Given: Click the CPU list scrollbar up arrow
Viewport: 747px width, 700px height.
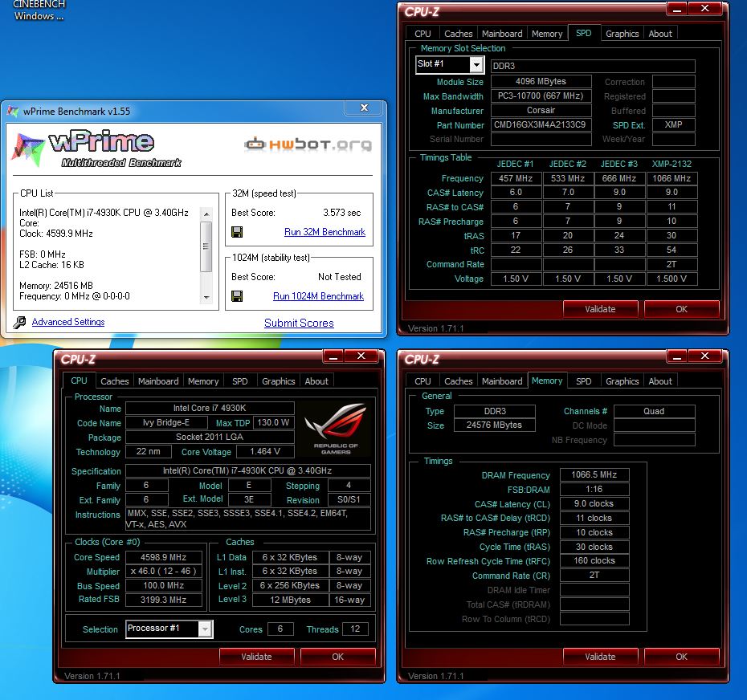Looking at the screenshot, I should 206,214.
